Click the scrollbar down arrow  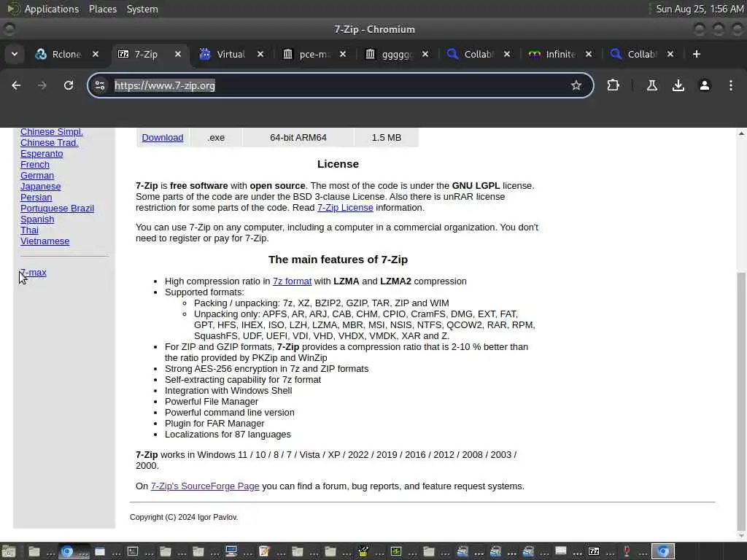[741, 536]
